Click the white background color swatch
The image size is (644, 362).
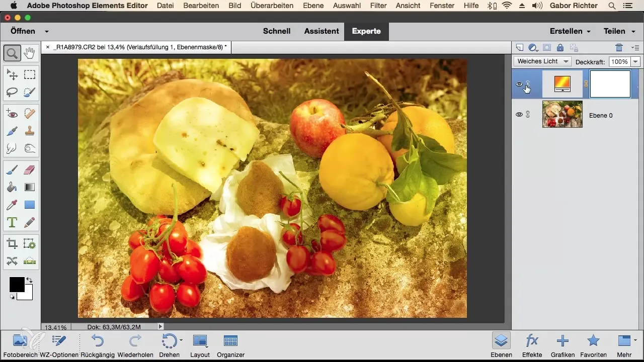click(x=27, y=295)
